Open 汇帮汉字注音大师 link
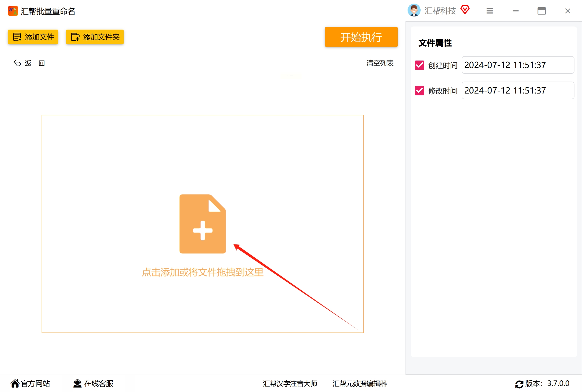The width and height of the screenshot is (582, 392). pos(290,383)
